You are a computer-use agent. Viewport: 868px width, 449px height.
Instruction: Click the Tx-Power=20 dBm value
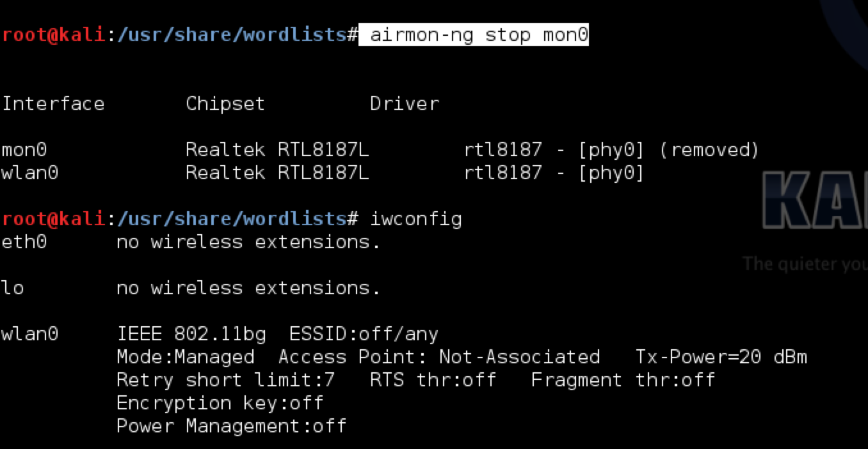[721, 357]
